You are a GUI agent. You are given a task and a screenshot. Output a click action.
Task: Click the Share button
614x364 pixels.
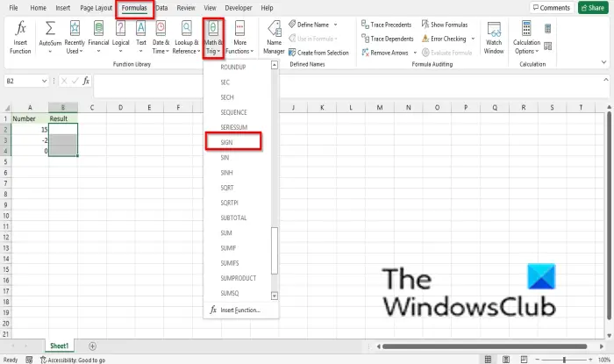593,8
